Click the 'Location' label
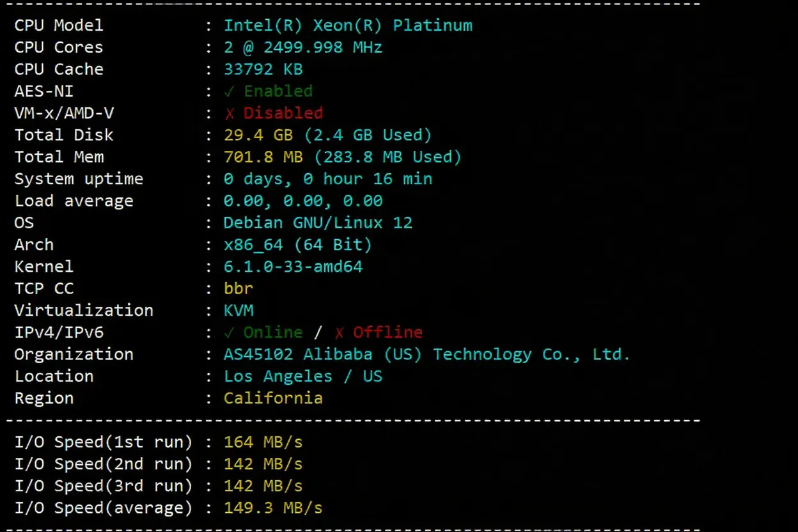798x532 pixels. tap(54, 376)
